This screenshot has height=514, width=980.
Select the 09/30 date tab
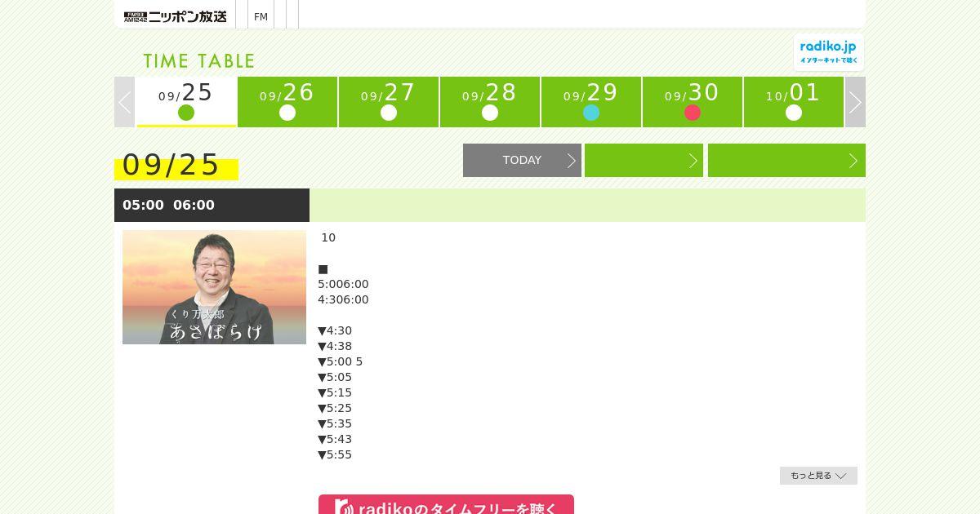(x=693, y=102)
